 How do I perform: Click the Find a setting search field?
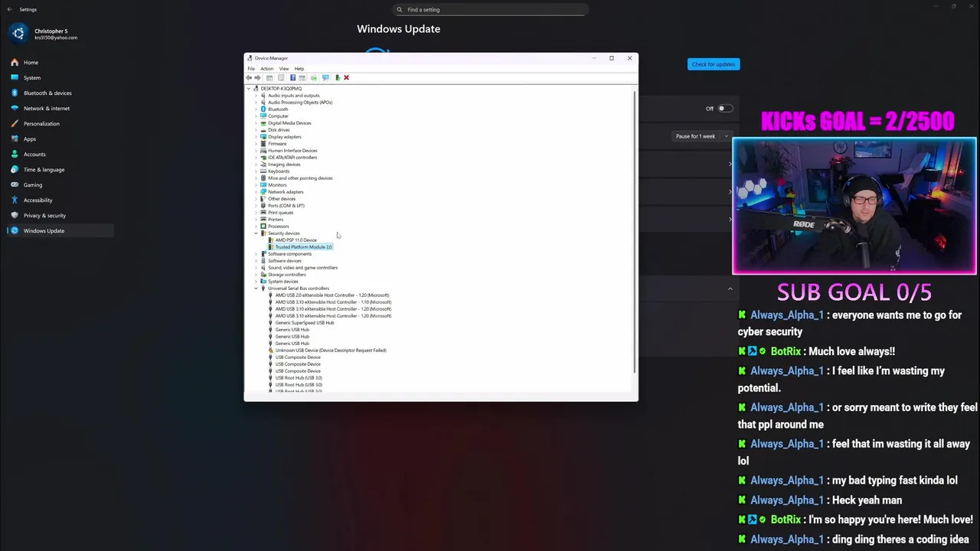coord(491,9)
